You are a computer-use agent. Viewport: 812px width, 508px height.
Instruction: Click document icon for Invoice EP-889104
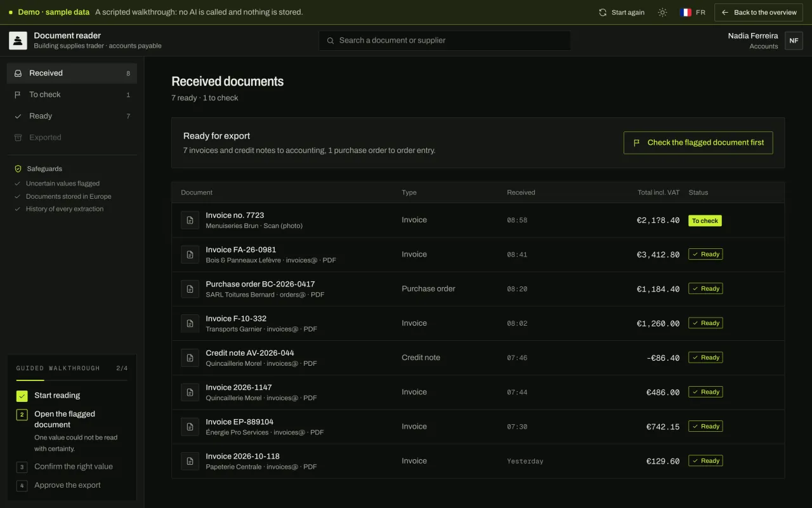point(190,427)
